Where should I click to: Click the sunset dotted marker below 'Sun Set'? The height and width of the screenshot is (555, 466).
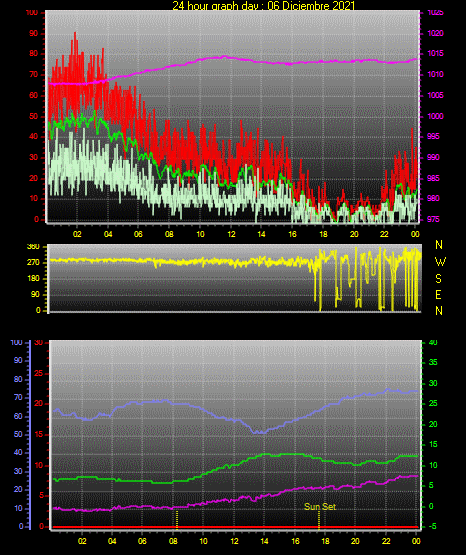click(318, 520)
